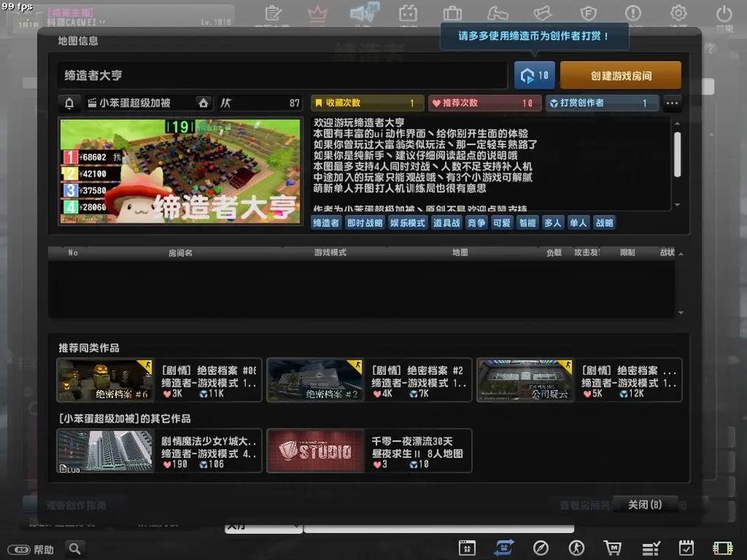Toggle the 推荐次数 heart like
This screenshot has height=560, width=747.
484,103
